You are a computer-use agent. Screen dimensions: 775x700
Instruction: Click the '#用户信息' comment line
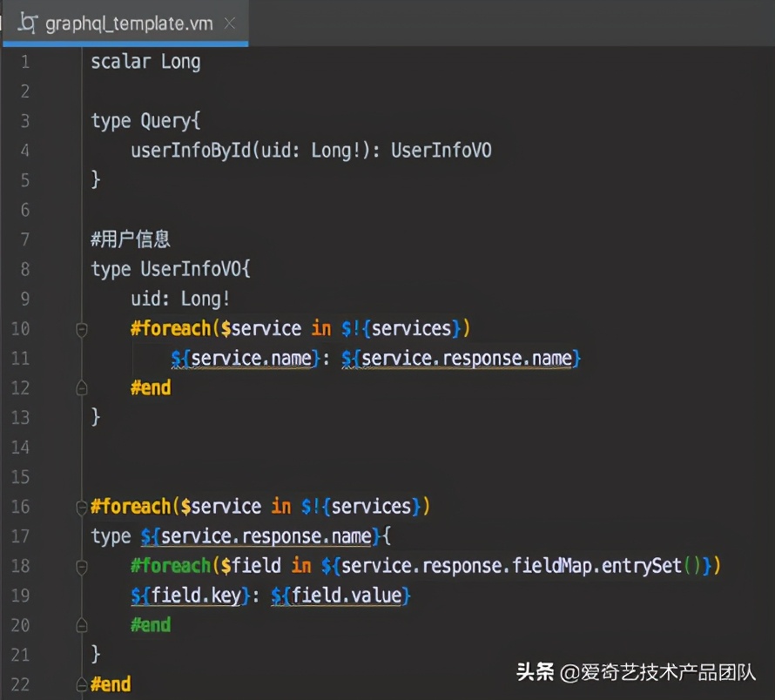point(131,239)
